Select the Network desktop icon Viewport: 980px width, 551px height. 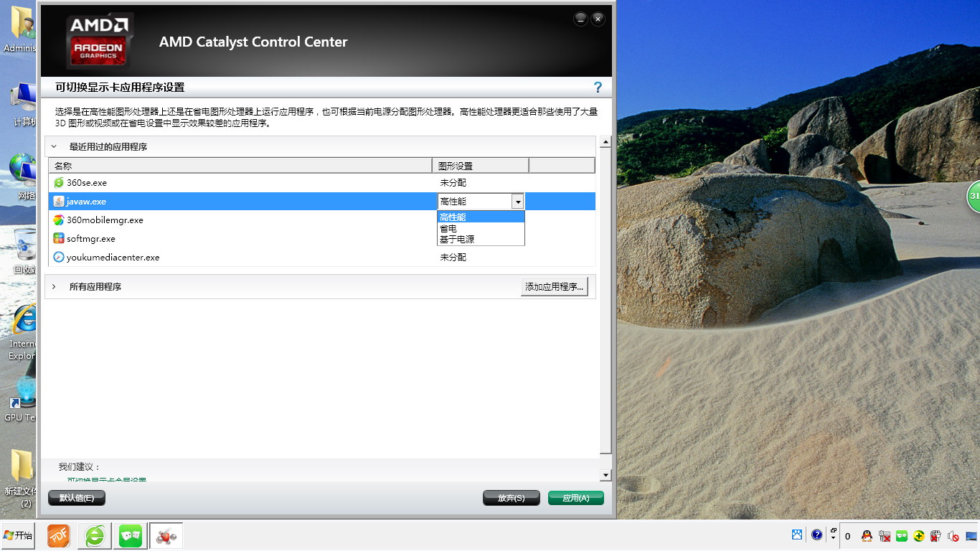pyautogui.click(x=23, y=176)
